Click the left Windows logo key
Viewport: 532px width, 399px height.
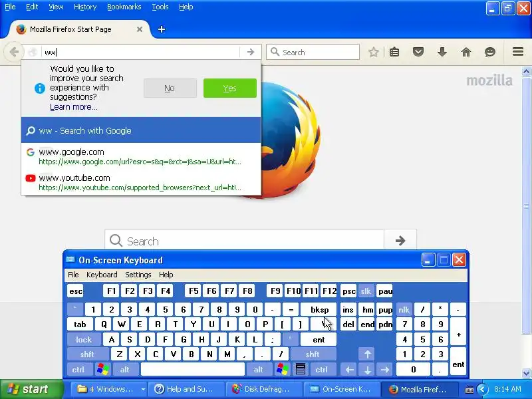(103, 369)
